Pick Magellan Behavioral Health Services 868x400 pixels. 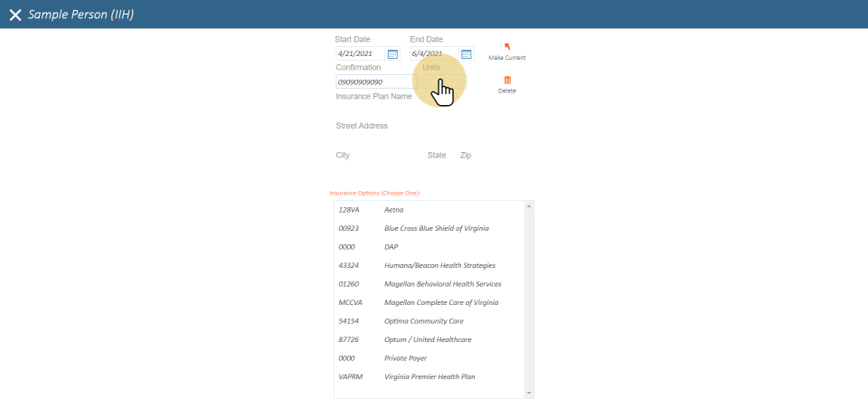442,284
